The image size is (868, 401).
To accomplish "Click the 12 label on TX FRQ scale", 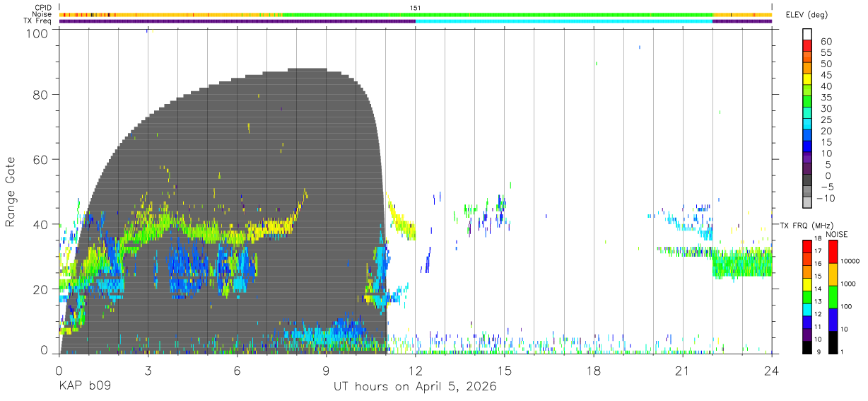I will point(819,315).
